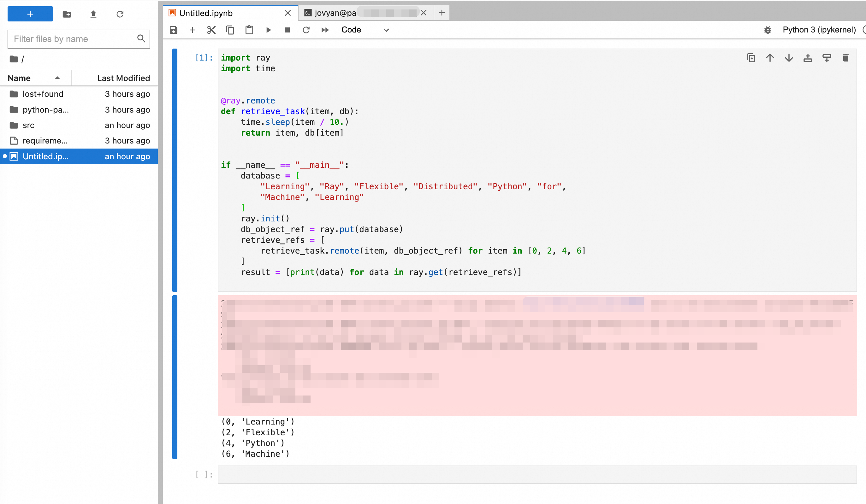Cut the selected cell with scissors icon
866x504 pixels.
211,30
